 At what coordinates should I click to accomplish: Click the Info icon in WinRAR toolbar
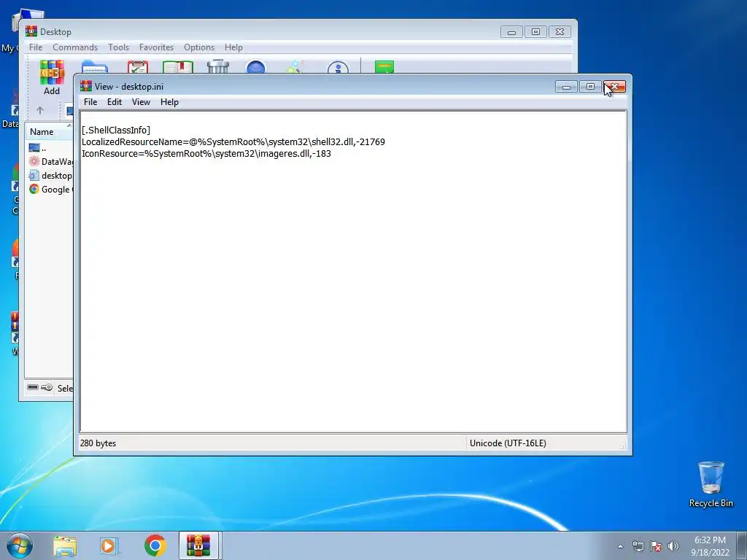coord(338,68)
